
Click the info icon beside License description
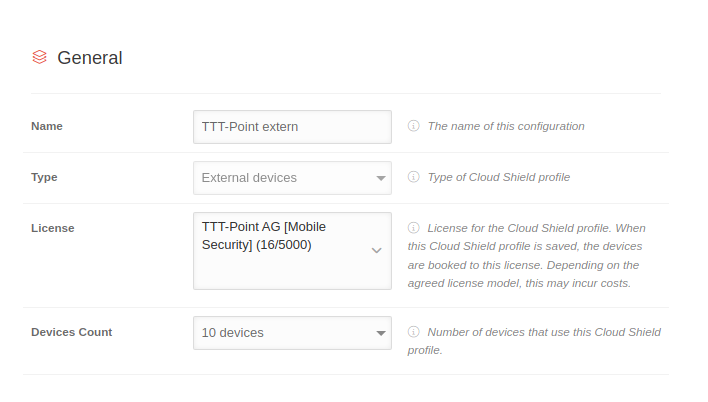413,228
